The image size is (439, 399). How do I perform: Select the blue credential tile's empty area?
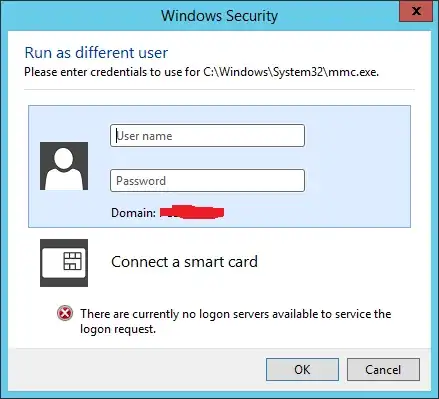[x=357, y=167]
